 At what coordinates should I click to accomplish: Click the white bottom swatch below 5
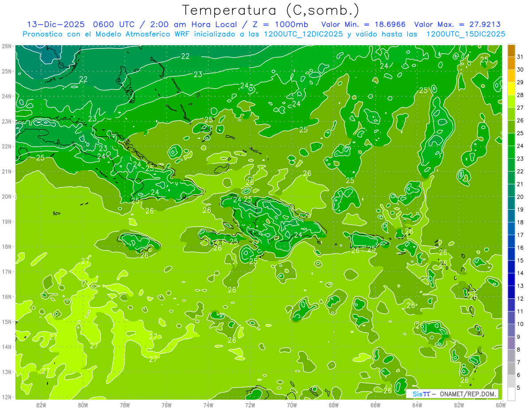coord(511,394)
